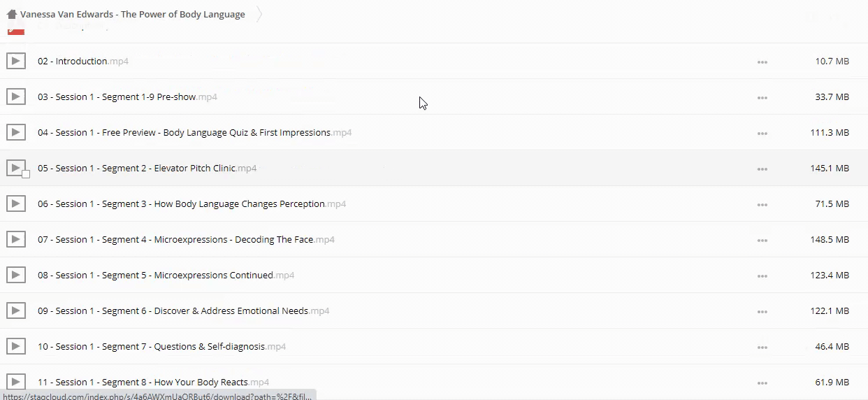Click video icon for 06 Body Language Changes Perception
The height and width of the screenshot is (400, 868).
[16, 203]
